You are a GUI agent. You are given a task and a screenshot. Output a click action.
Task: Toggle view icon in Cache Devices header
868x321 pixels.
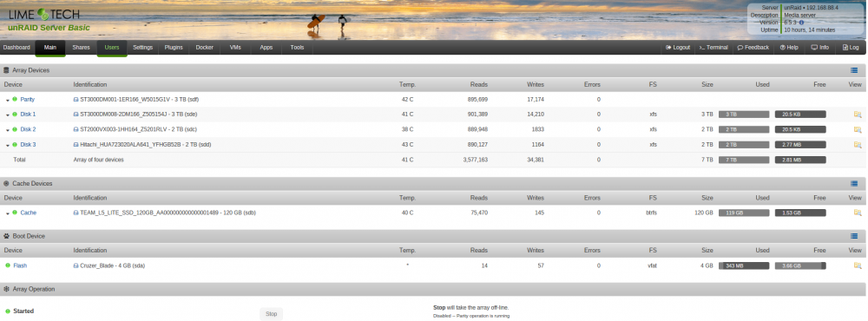point(854,183)
